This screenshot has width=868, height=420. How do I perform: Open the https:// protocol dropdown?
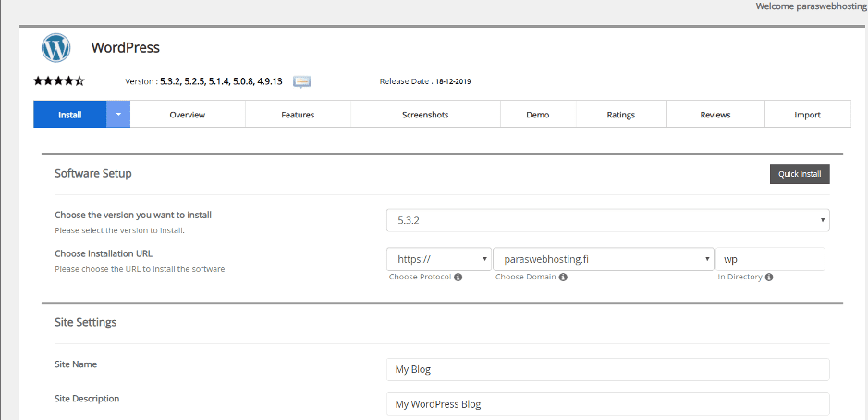pos(439,259)
